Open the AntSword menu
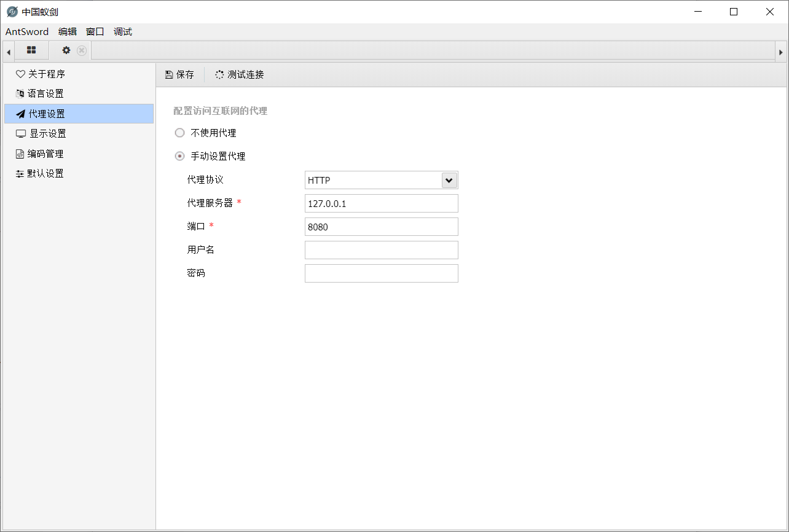The image size is (789, 532). tap(27, 32)
